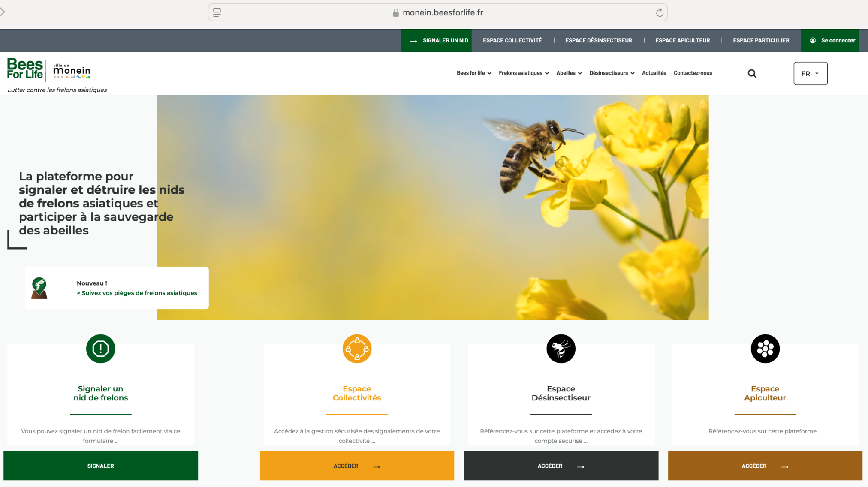The height and width of the screenshot is (487, 868).
Task: Click the honeycomb Apiculteur icon
Action: pyautogui.click(x=765, y=349)
